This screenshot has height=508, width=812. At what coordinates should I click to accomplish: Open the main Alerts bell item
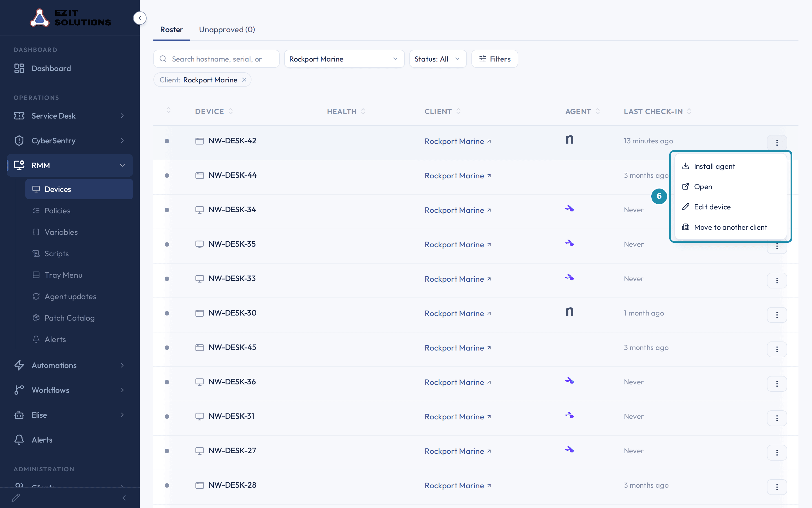pyautogui.click(x=42, y=440)
